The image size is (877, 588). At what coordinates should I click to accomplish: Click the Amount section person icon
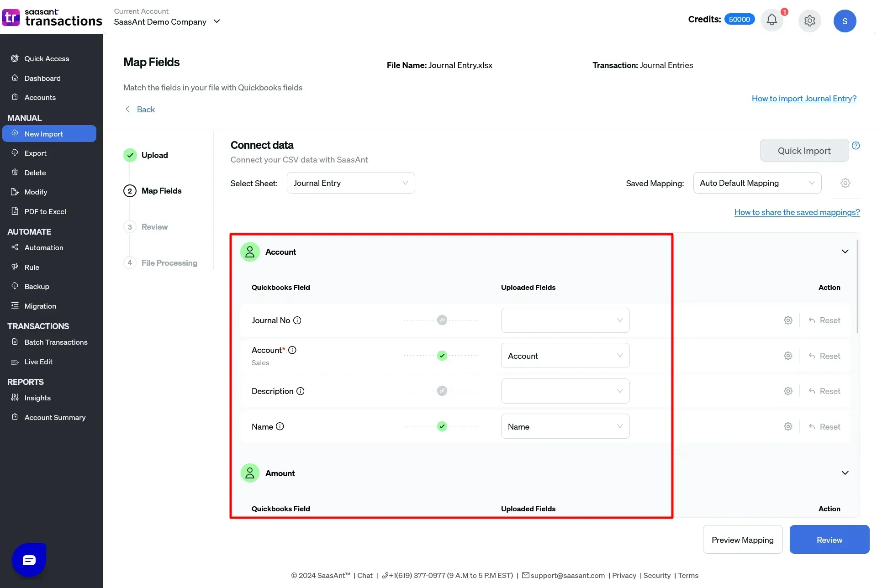(250, 473)
